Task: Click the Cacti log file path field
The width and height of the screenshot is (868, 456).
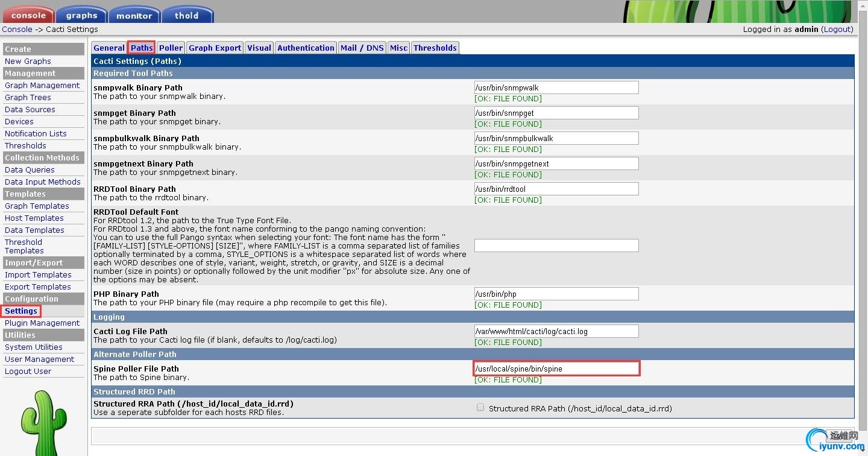Action: coord(556,331)
